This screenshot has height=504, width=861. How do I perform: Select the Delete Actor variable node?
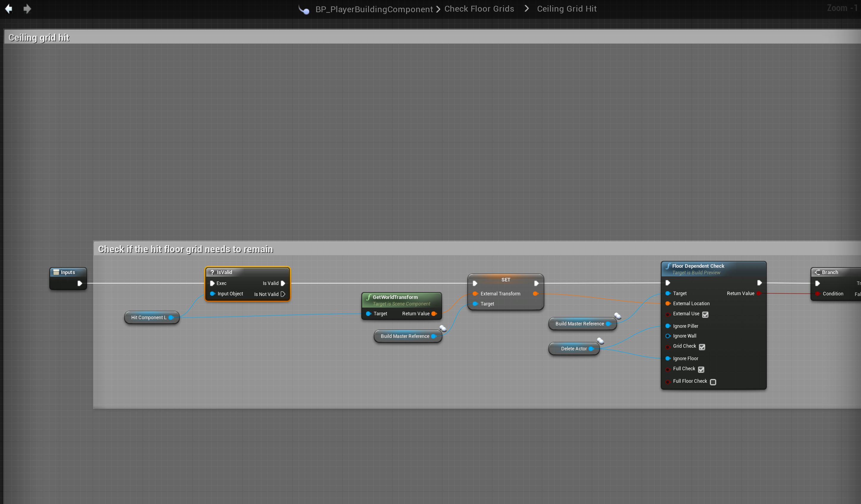(x=573, y=349)
